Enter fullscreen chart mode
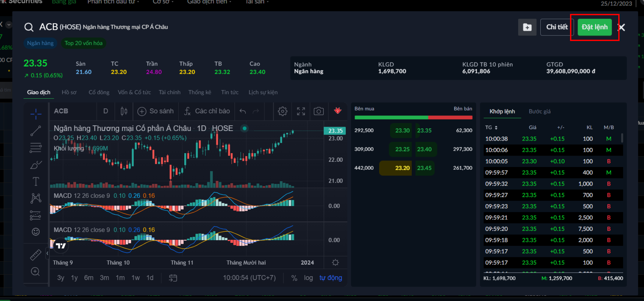Image resolution: width=644 pixels, height=301 pixels. pyautogui.click(x=301, y=111)
